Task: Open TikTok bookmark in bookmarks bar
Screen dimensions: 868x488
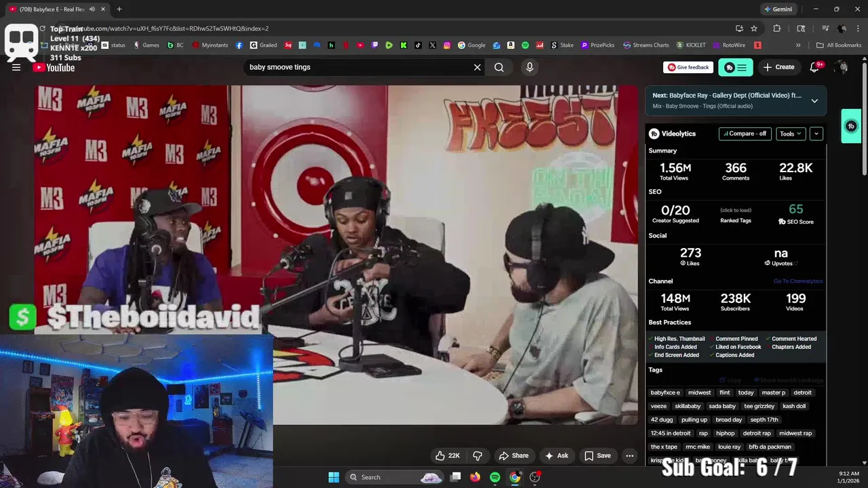Action: [x=418, y=45]
